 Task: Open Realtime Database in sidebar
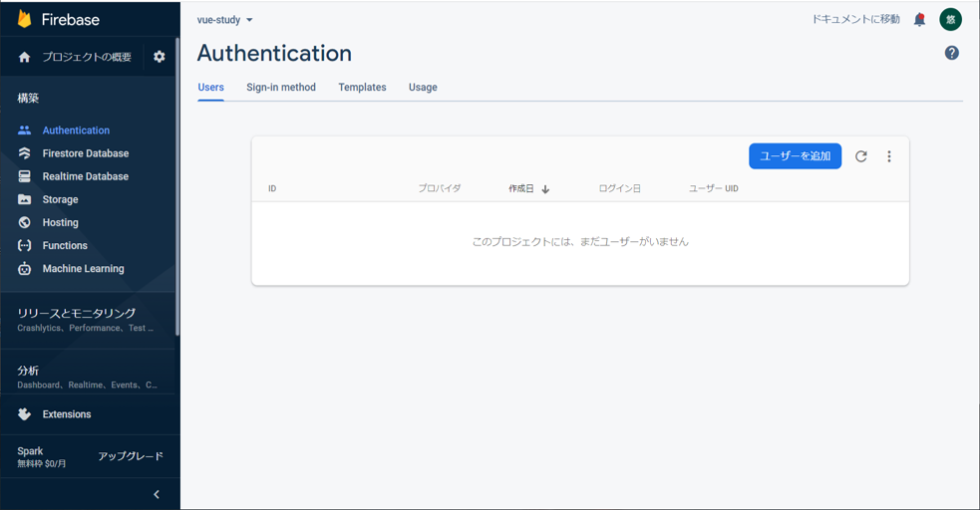point(86,176)
